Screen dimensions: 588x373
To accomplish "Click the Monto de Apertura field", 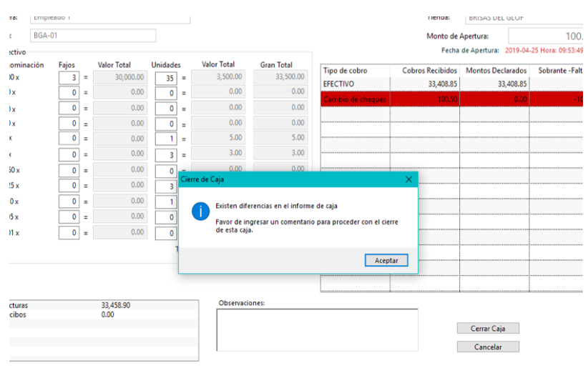I will coord(546,36).
